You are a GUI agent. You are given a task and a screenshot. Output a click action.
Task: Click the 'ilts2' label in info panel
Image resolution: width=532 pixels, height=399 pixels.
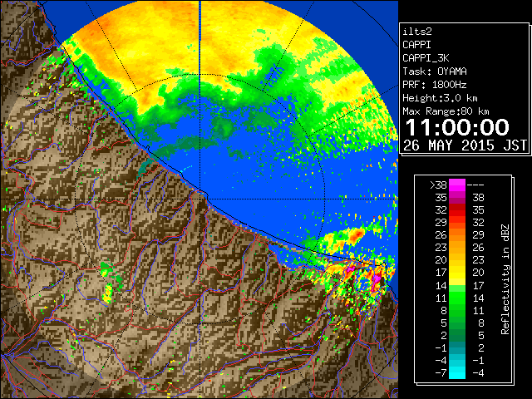click(x=417, y=32)
